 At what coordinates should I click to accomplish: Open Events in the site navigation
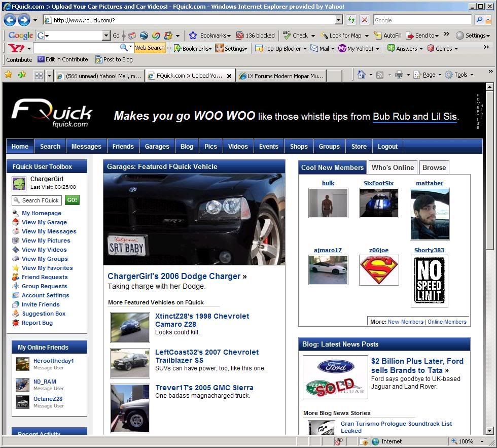coord(268,147)
